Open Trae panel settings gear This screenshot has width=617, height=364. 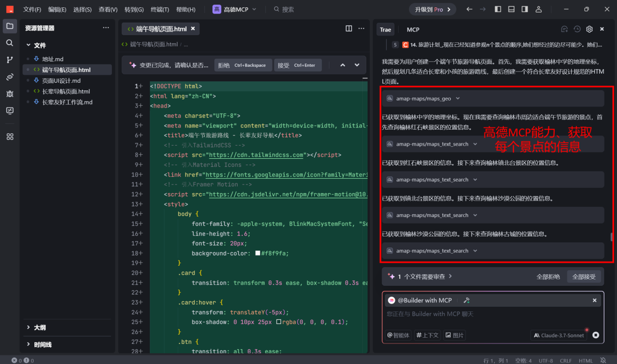[589, 29]
